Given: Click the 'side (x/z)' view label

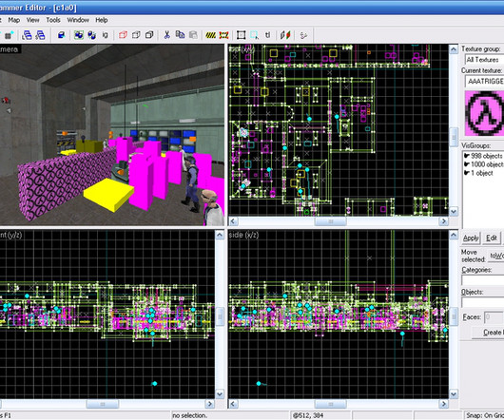Looking at the screenshot, I should [x=243, y=235].
